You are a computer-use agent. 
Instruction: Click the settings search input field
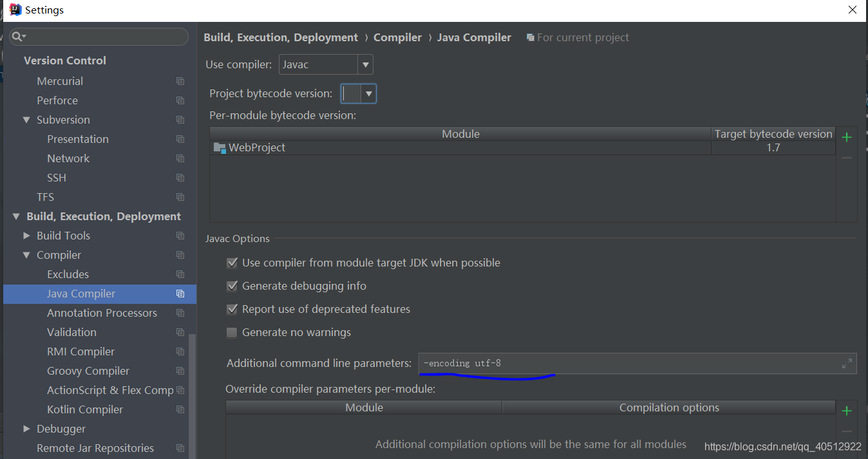click(99, 37)
